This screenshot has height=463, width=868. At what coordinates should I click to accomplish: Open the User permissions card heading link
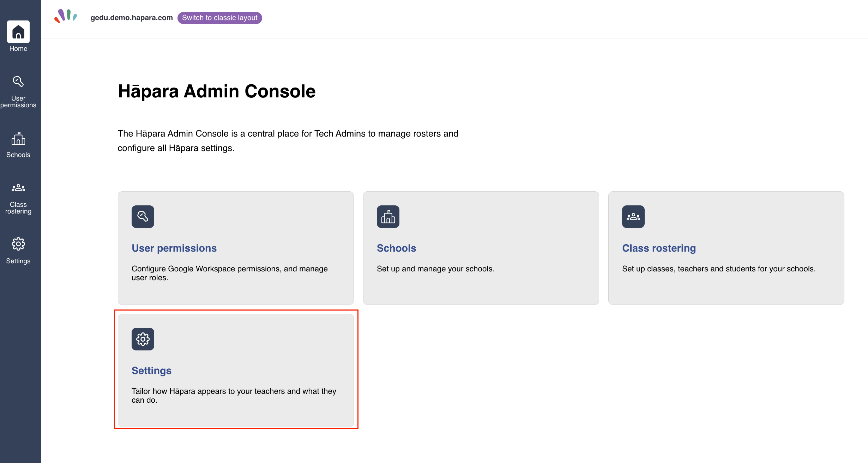(x=174, y=248)
